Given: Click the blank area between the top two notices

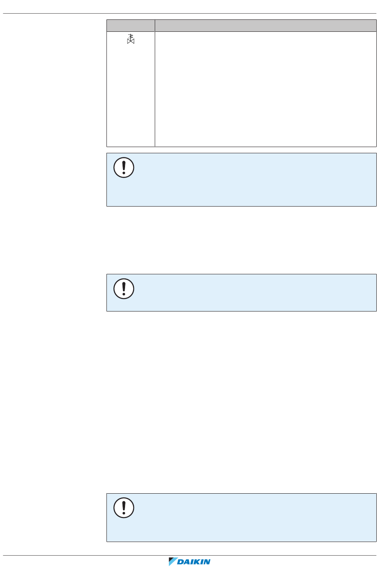Looking at the screenshot, I should [241, 240].
